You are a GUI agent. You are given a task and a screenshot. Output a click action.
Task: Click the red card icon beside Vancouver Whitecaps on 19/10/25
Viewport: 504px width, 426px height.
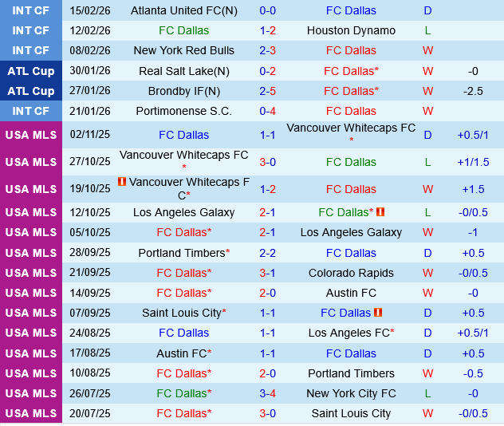coord(122,182)
